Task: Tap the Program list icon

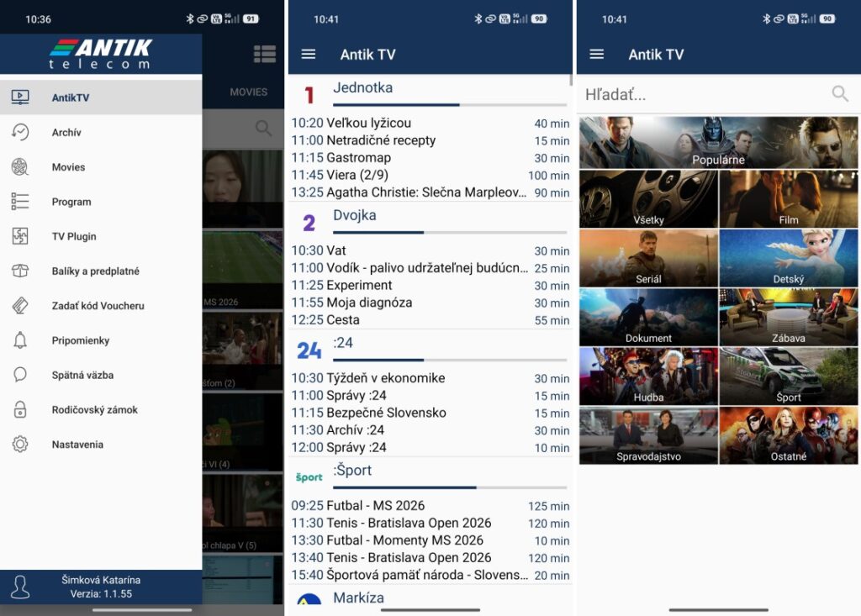Action: [x=20, y=201]
